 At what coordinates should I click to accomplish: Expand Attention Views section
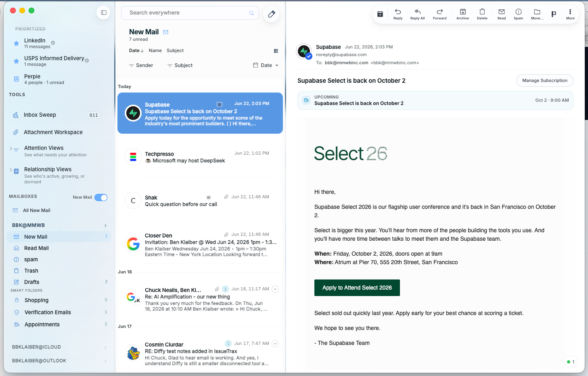(11, 148)
